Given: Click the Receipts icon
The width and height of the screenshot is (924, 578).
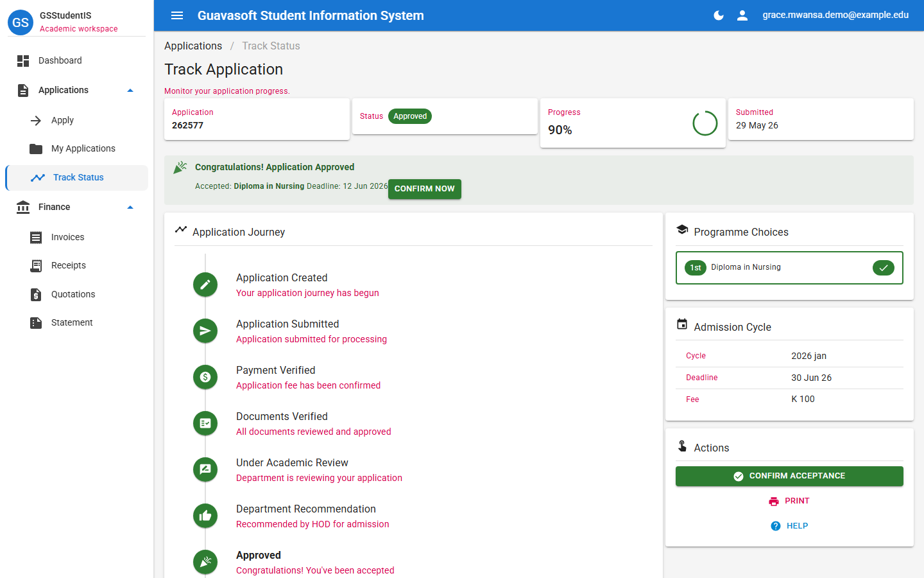Looking at the screenshot, I should 36,265.
